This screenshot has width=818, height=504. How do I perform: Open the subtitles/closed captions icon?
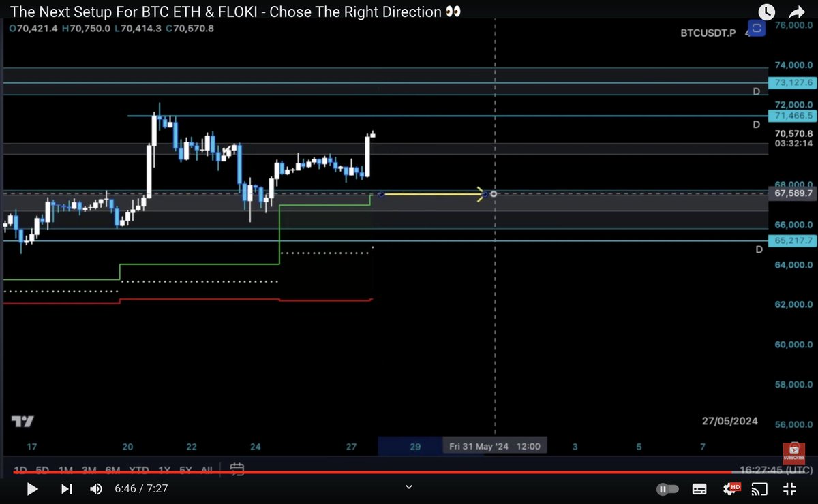(x=699, y=488)
